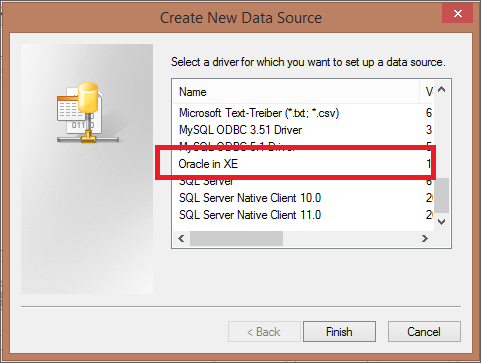Click the Cancel button
This screenshot has width=481, height=363.
coord(424,331)
